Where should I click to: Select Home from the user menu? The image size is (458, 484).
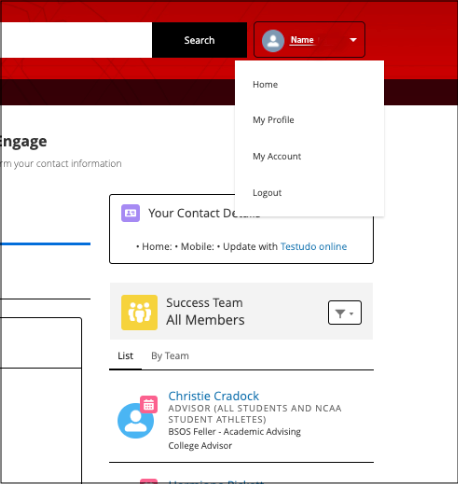click(265, 85)
